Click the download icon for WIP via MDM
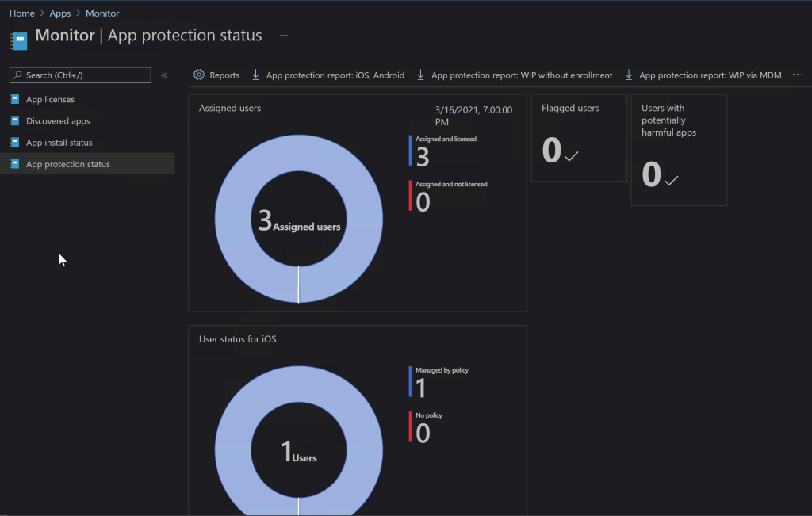The width and height of the screenshot is (812, 516). (x=629, y=75)
